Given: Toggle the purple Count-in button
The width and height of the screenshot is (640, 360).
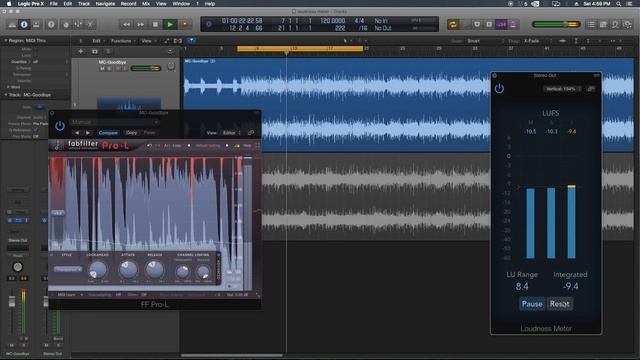Looking at the screenshot, I should [x=501, y=24].
